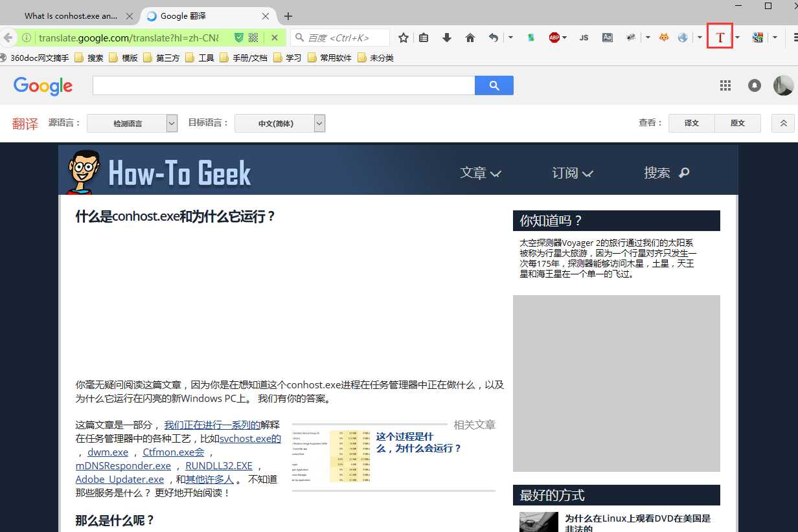Click the site info icon beside URL
798x532 pixels.
coord(27,38)
